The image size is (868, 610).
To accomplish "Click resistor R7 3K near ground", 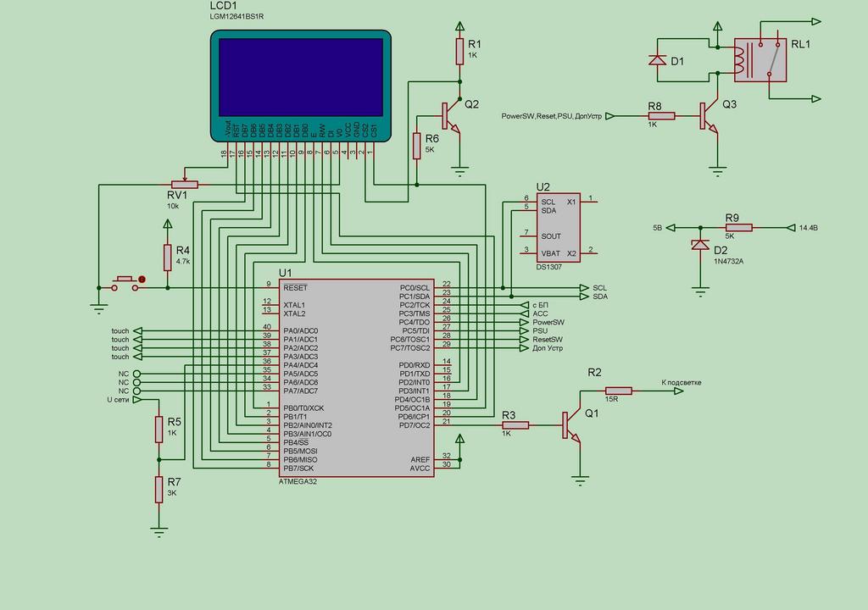I will pos(159,489).
